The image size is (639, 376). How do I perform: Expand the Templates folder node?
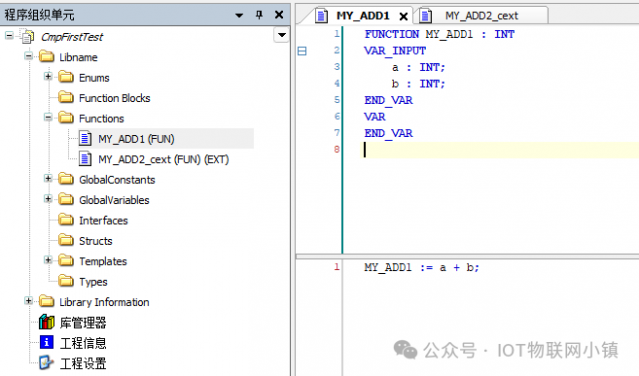(48, 260)
